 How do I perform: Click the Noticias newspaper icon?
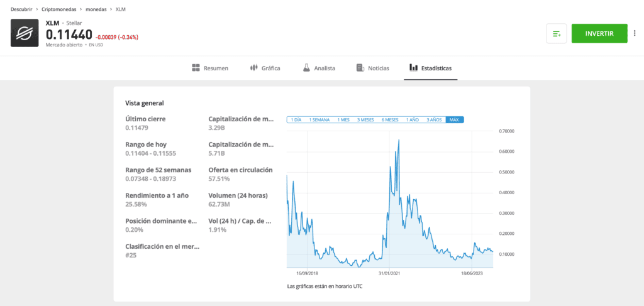coord(360,68)
